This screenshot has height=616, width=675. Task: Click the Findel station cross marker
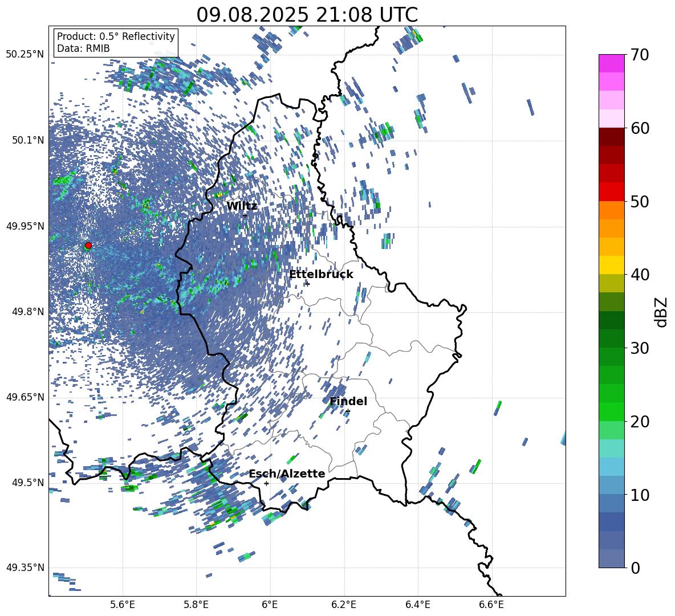click(348, 411)
